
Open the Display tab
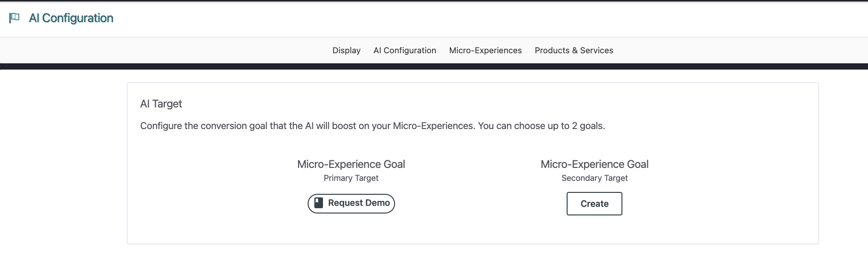(347, 50)
